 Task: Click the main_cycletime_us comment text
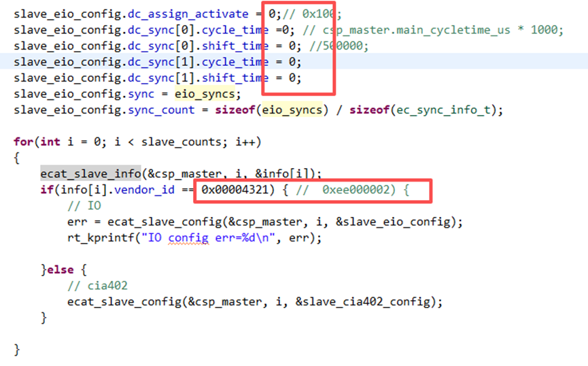point(453,30)
